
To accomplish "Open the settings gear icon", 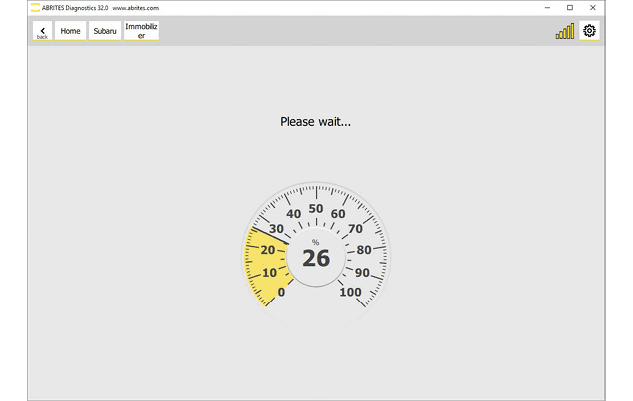I will click(589, 31).
